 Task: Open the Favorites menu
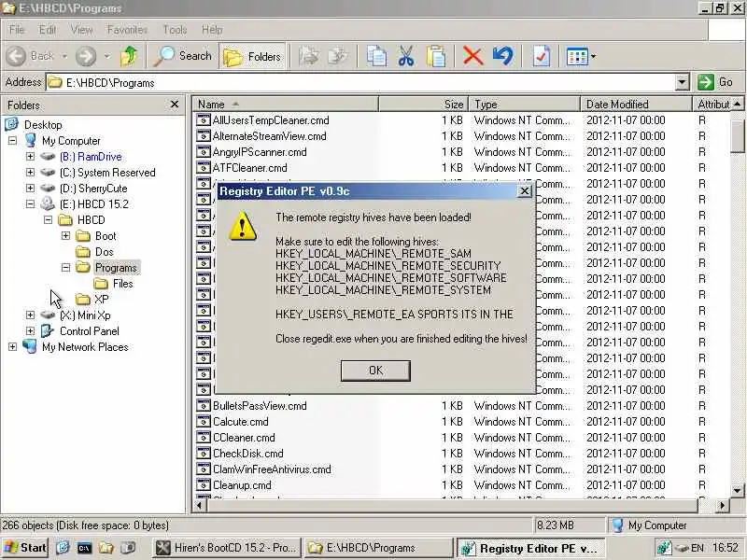pyautogui.click(x=127, y=30)
